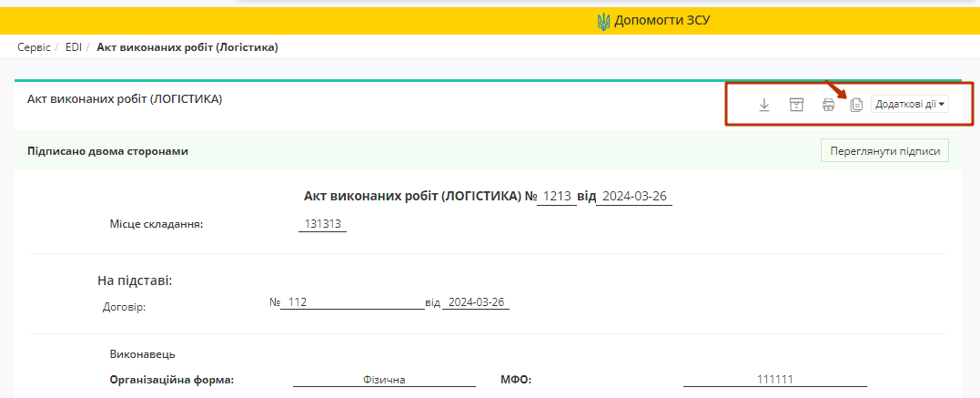980x398 pixels.
Task: Click the Ukrainian trident emblem icon
Action: [604, 22]
